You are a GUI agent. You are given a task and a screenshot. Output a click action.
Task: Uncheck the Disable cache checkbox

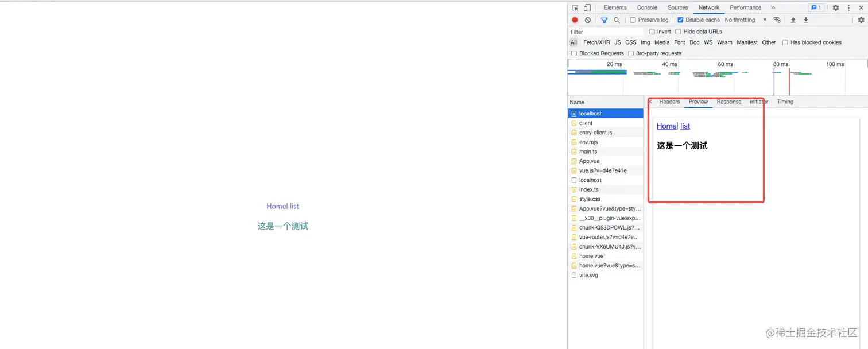(680, 20)
